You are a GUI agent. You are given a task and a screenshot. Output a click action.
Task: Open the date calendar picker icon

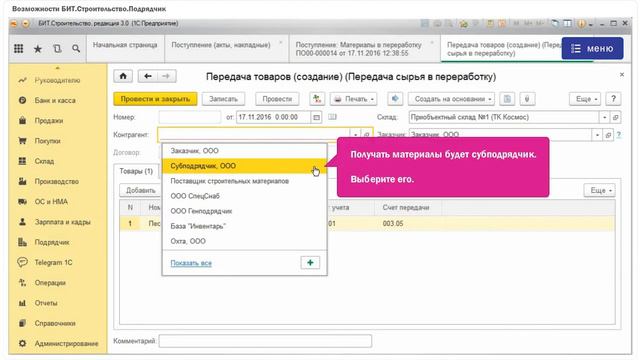coord(316,117)
